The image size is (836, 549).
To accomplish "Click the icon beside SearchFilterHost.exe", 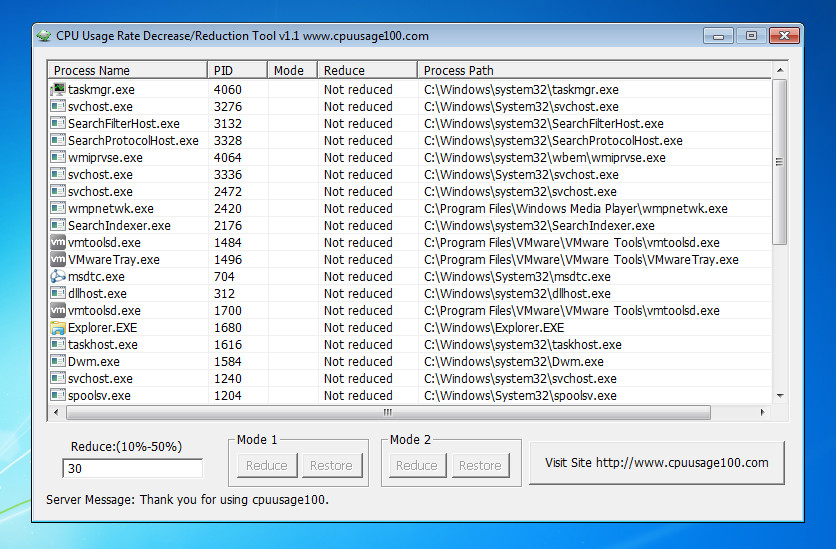I will (58, 123).
